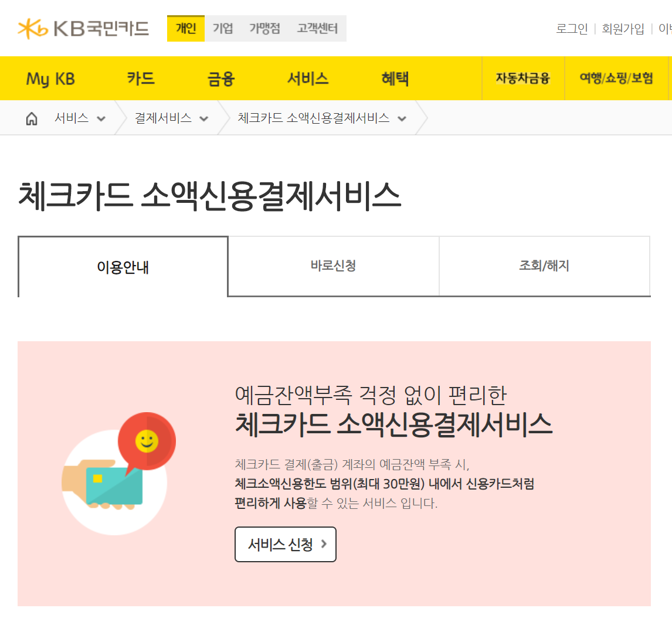Click the KB국민카드 logo
The width and height of the screenshot is (672, 625).
click(83, 29)
